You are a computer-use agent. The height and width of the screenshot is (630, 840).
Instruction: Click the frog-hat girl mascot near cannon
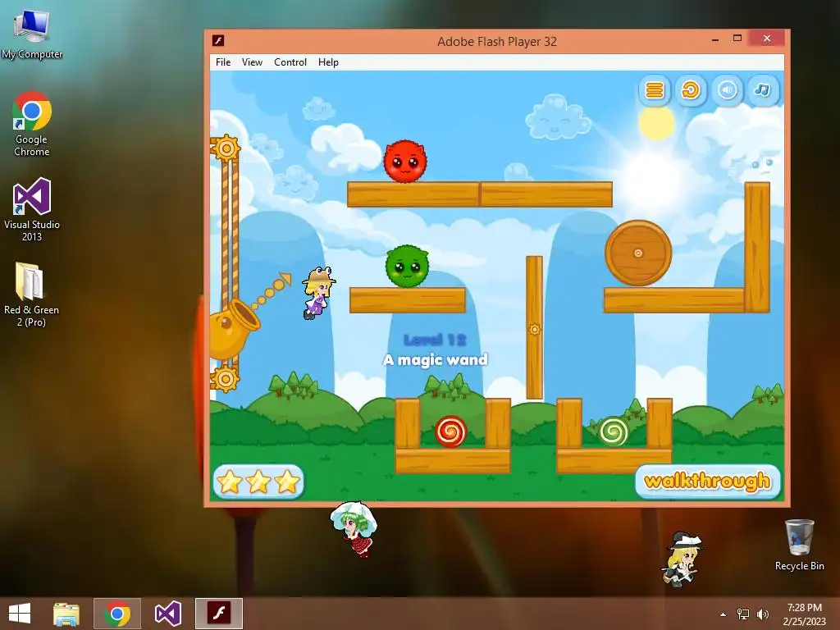pos(318,293)
